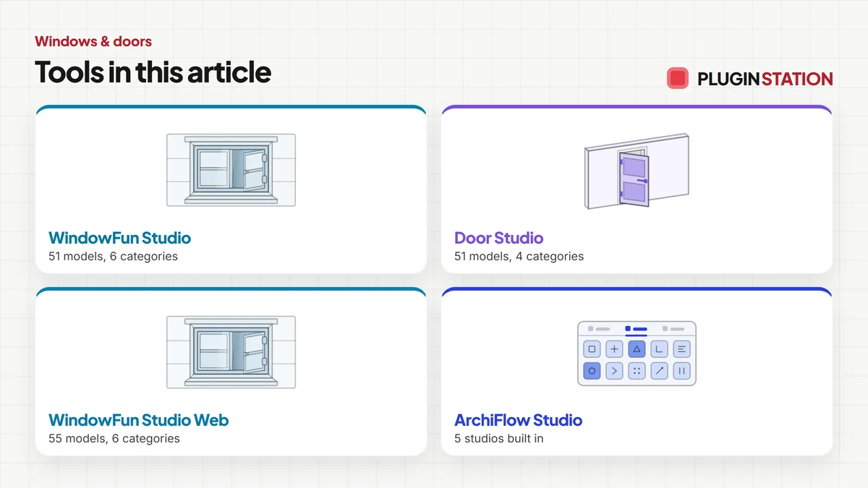The width and height of the screenshot is (868, 488).
Task: Open the ArchiFlow Studio title link
Action: [x=518, y=420]
